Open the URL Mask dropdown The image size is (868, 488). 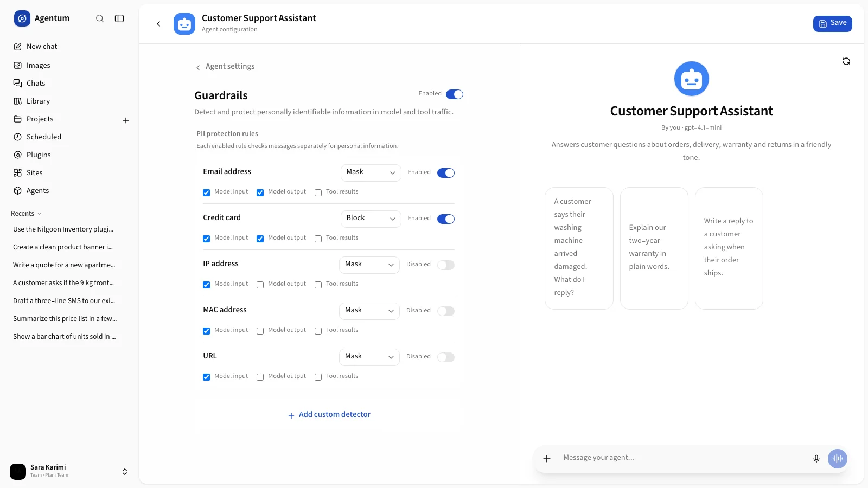369,357
